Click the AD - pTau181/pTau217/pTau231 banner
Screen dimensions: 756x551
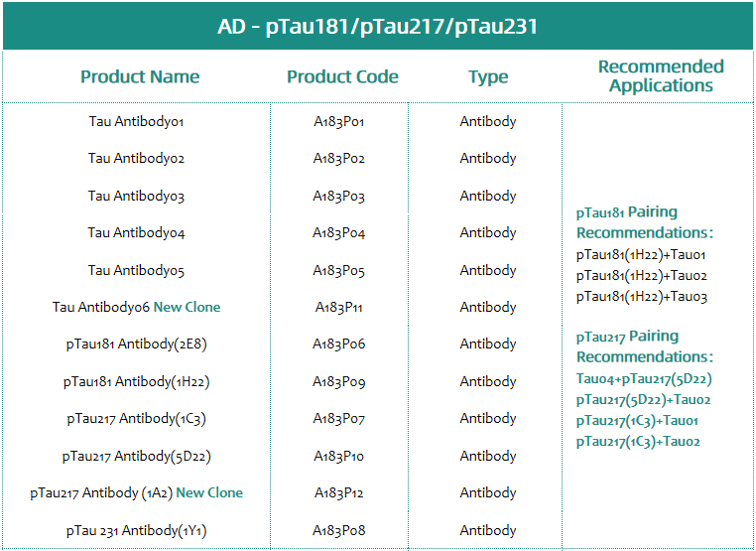pos(378,26)
